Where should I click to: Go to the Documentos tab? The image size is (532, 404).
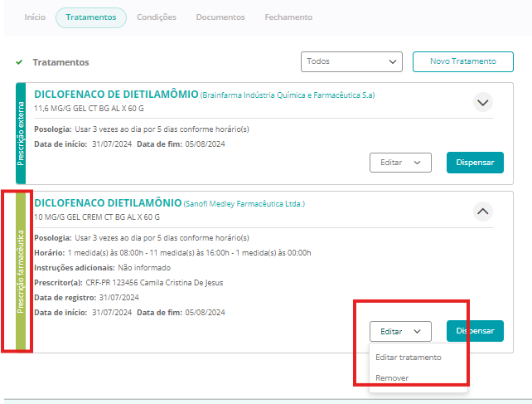(220, 17)
